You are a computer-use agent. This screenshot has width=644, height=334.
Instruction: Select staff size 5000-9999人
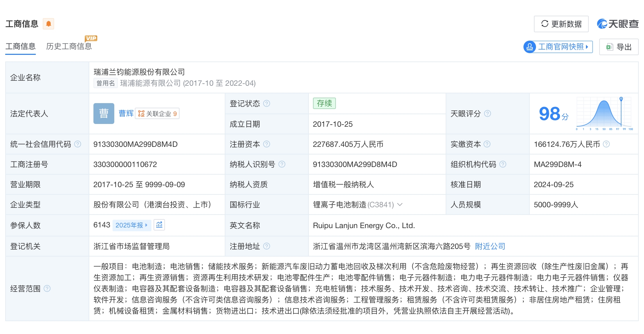tap(556, 204)
